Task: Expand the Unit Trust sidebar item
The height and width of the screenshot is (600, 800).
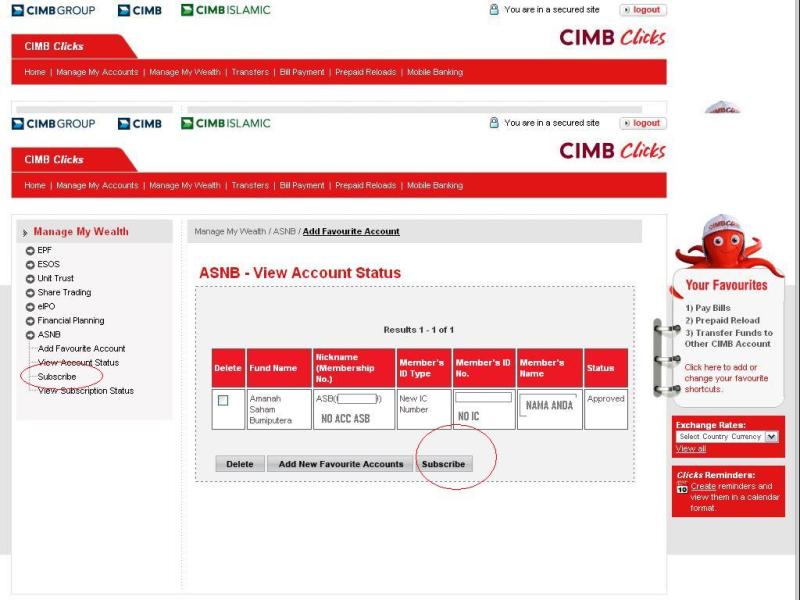Action: (x=30, y=279)
